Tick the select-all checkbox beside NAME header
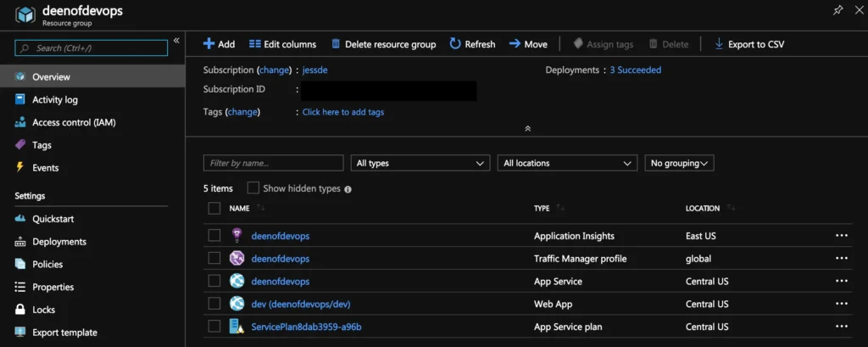868x347 pixels. pos(214,208)
